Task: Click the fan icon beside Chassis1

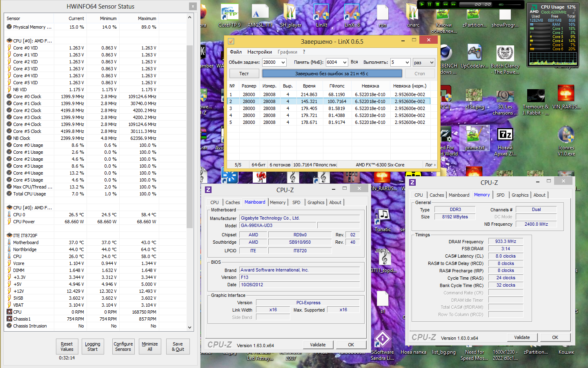Action: [9, 319]
